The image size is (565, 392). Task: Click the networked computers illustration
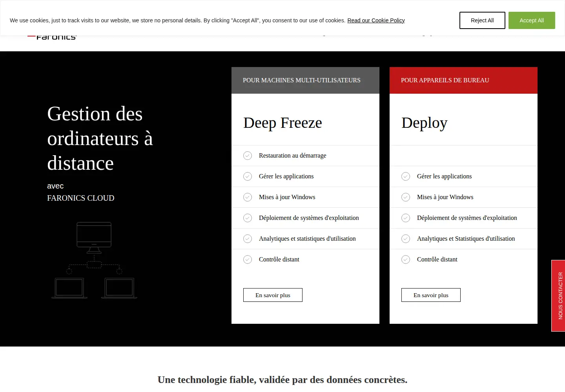point(94,260)
